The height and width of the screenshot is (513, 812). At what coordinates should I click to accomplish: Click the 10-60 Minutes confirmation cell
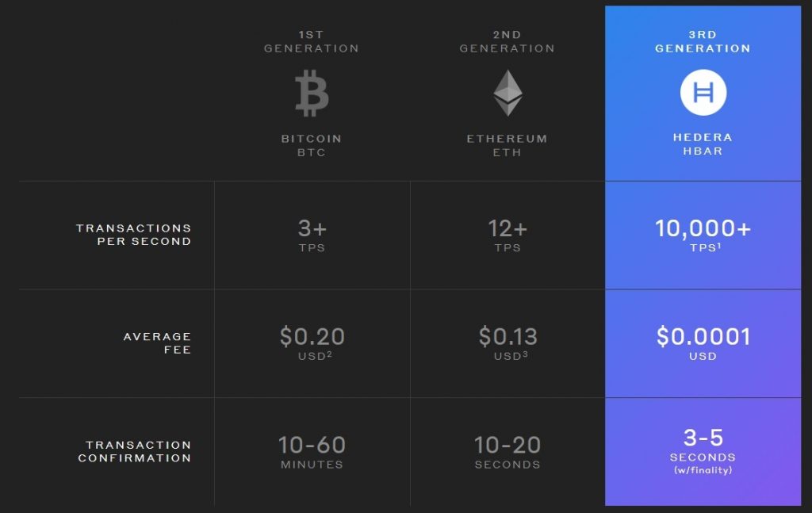[312, 451]
